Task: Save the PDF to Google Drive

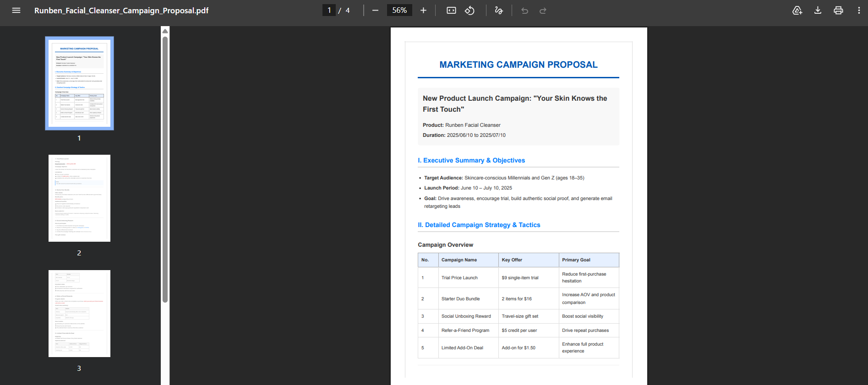Action: [797, 11]
